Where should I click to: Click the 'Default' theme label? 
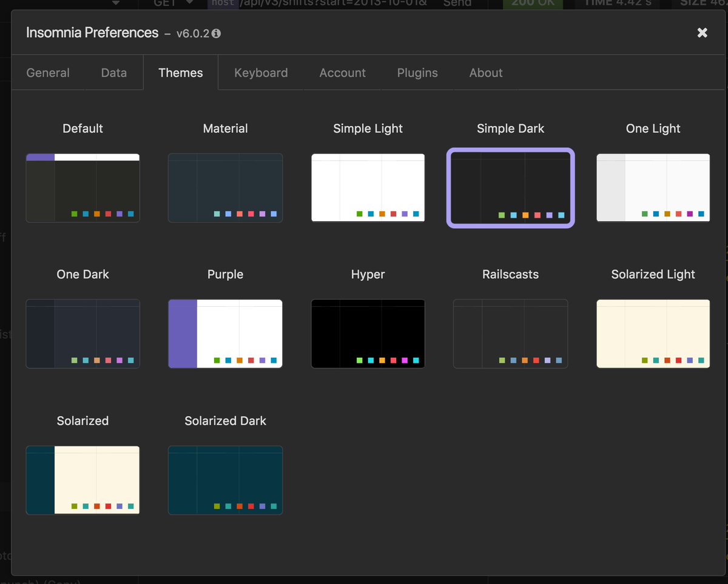tap(83, 129)
